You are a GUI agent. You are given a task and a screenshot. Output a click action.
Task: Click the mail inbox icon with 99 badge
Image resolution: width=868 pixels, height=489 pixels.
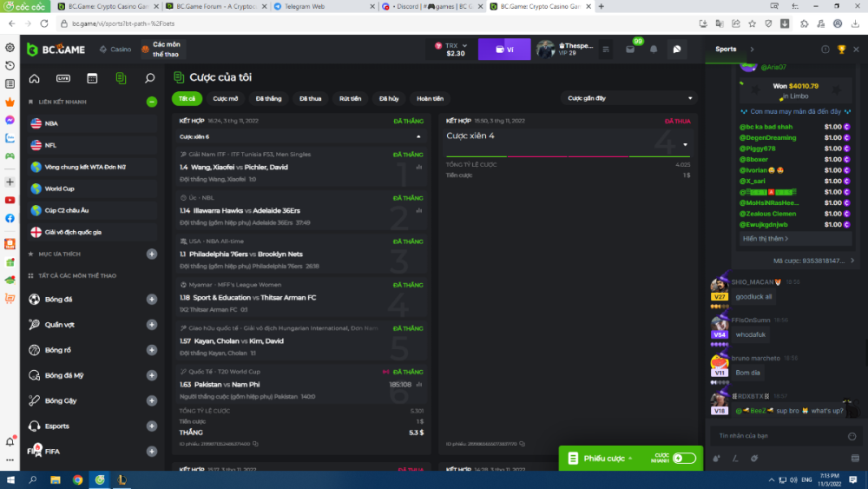coord(630,50)
